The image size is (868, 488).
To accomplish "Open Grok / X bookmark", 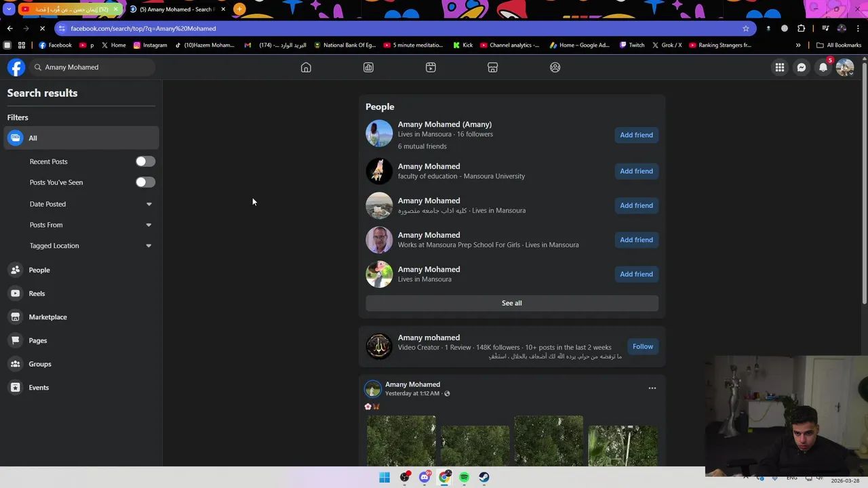I will [667, 45].
